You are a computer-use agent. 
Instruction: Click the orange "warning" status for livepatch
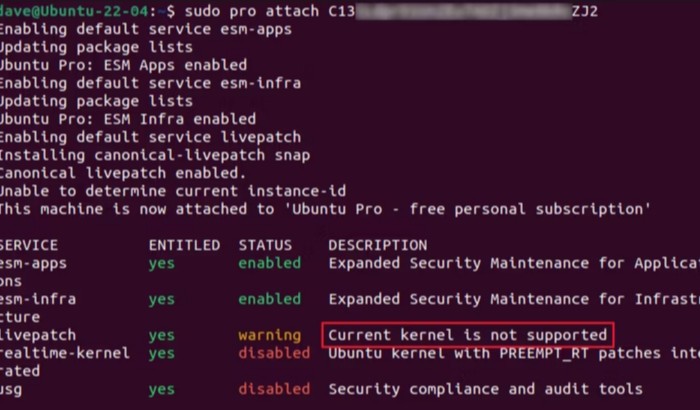coord(269,335)
